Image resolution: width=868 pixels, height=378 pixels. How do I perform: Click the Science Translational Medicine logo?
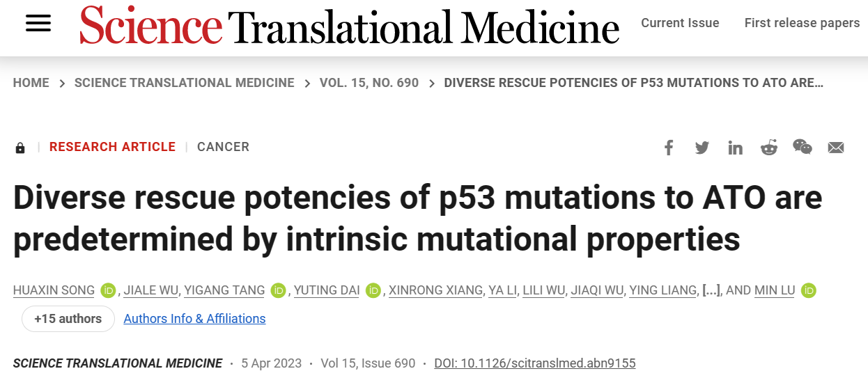(x=349, y=27)
